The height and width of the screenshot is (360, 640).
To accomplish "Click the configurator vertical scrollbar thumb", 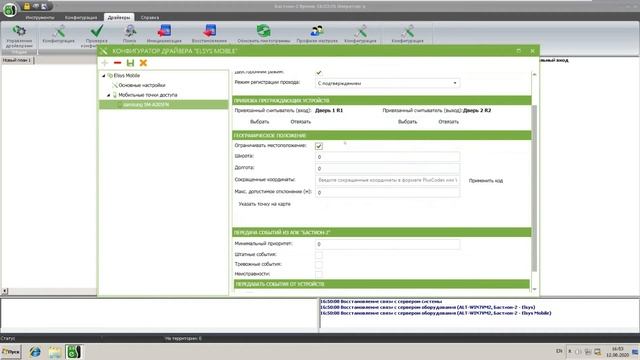I will pyautogui.click(x=534, y=188).
